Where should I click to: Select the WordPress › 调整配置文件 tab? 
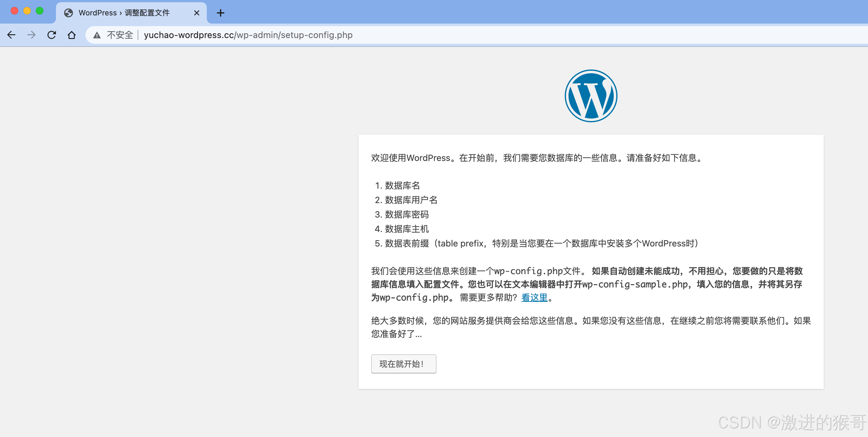[131, 13]
